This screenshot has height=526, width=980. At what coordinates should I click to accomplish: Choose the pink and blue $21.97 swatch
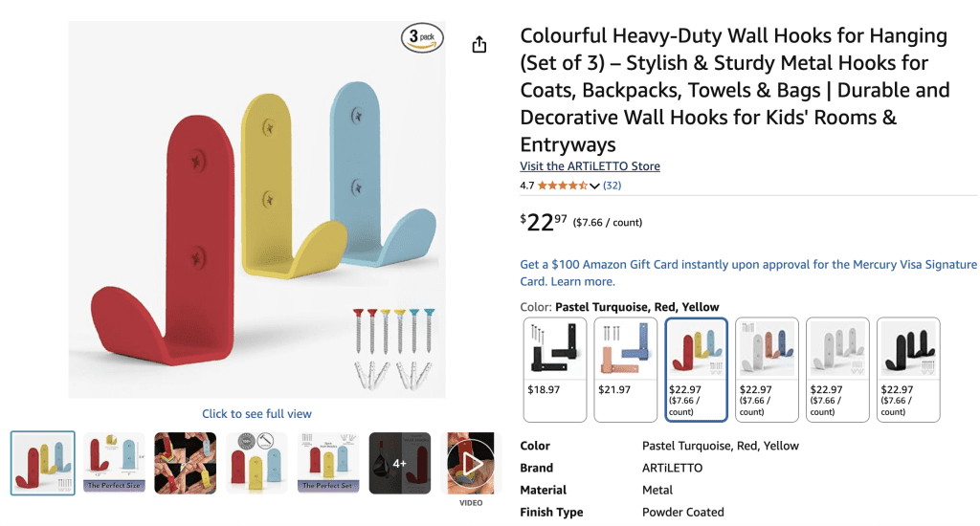pos(626,369)
